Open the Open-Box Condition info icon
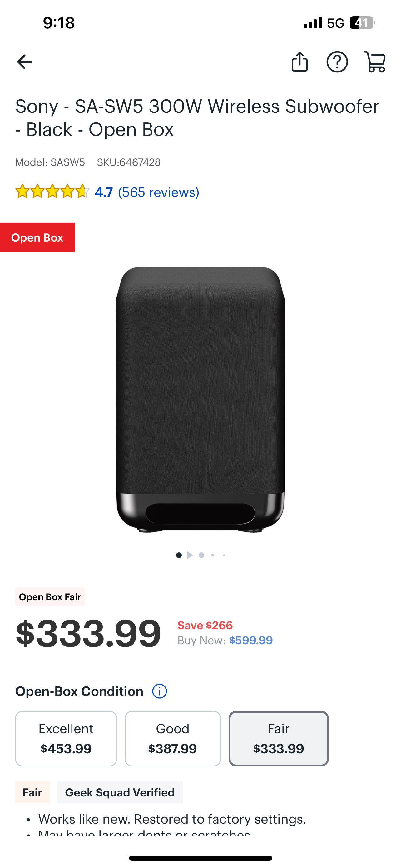This screenshot has height=868, width=401. pyautogui.click(x=160, y=691)
